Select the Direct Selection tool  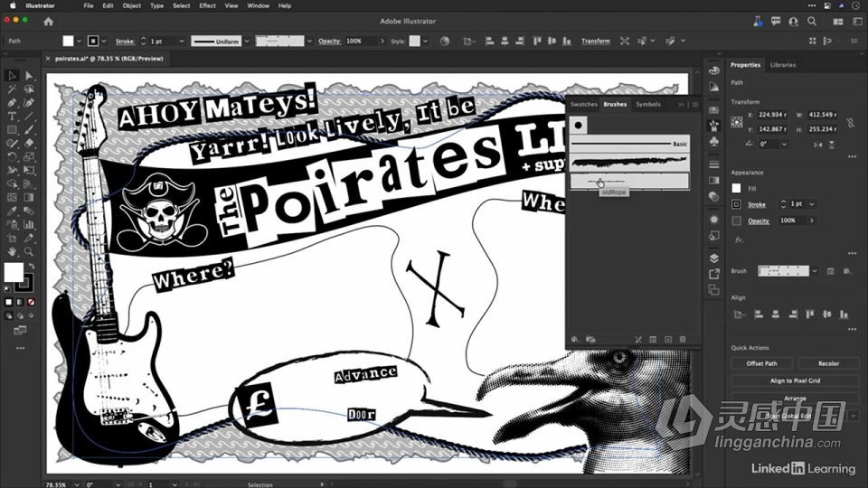click(x=29, y=76)
